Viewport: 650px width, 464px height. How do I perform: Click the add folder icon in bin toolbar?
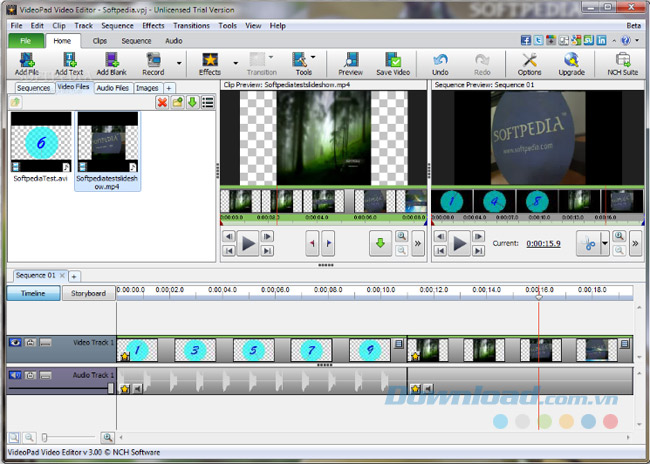[177, 102]
